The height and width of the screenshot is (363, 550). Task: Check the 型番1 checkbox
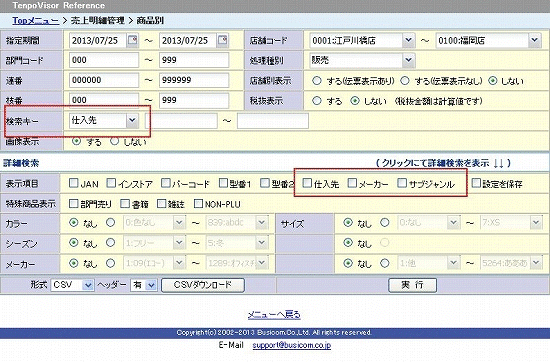[x=223, y=183]
